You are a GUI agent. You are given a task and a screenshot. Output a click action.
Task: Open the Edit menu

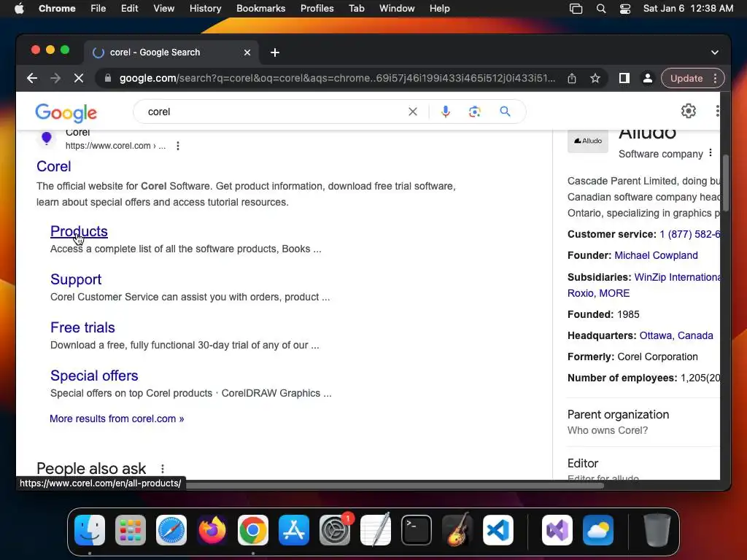(129, 9)
